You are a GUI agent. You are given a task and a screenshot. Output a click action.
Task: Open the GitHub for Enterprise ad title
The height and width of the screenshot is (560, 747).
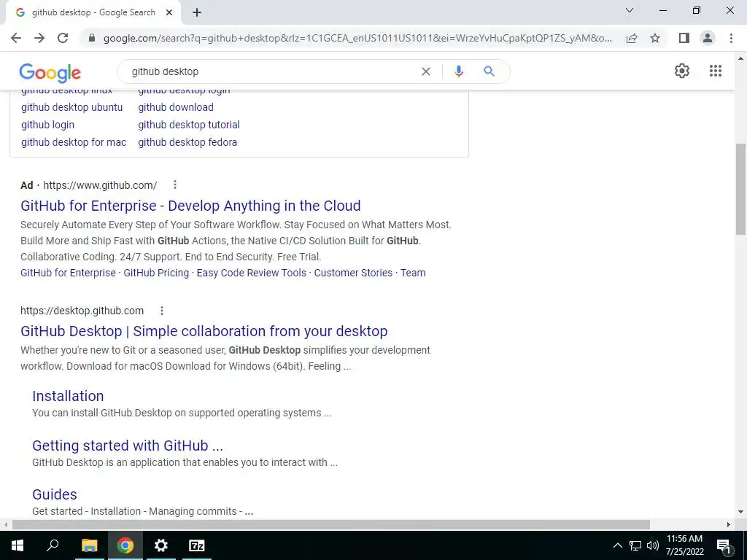pos(190,206)
